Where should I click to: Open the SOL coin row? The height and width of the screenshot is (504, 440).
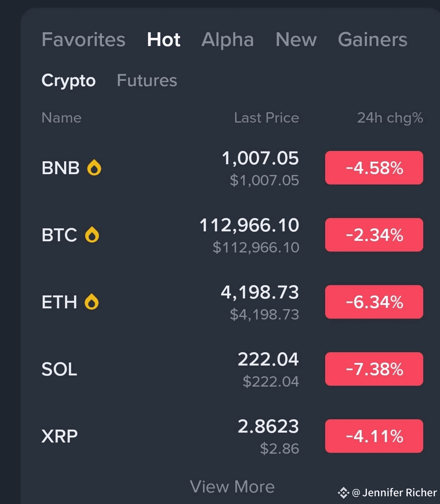point(232,369)
